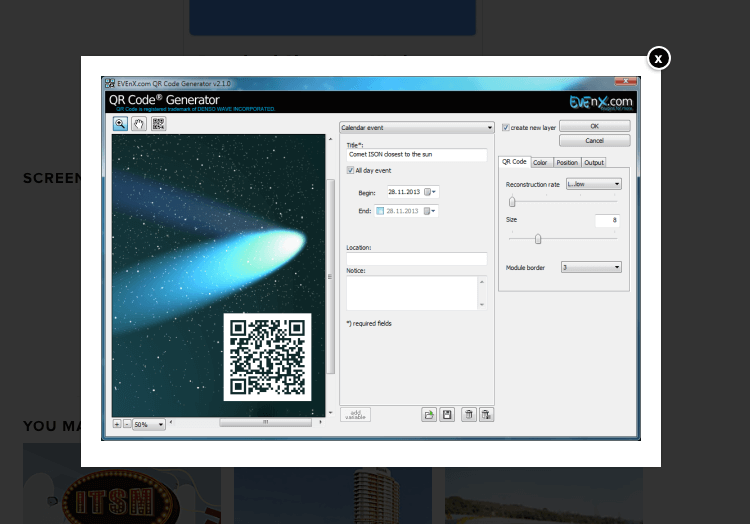Image resolution: width=750 pixels, height=524 pixels.
Task: Open the Module border dropdown
Action: (x=591, y=267)
